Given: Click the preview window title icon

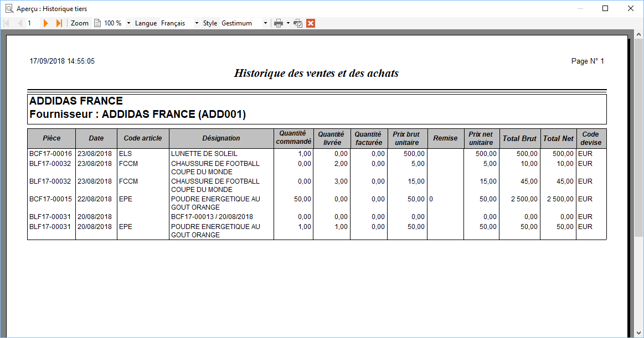Looking at the screenshot, I should click(x=9, y=9).
